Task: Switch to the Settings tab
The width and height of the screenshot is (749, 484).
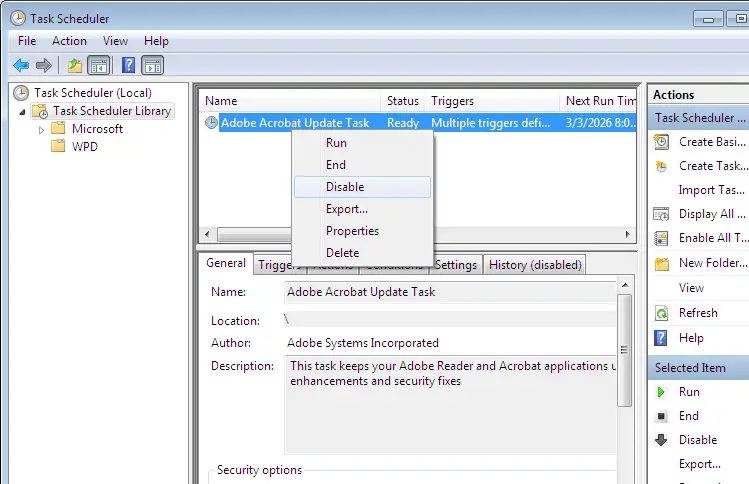Action: (x=456, y=265)
